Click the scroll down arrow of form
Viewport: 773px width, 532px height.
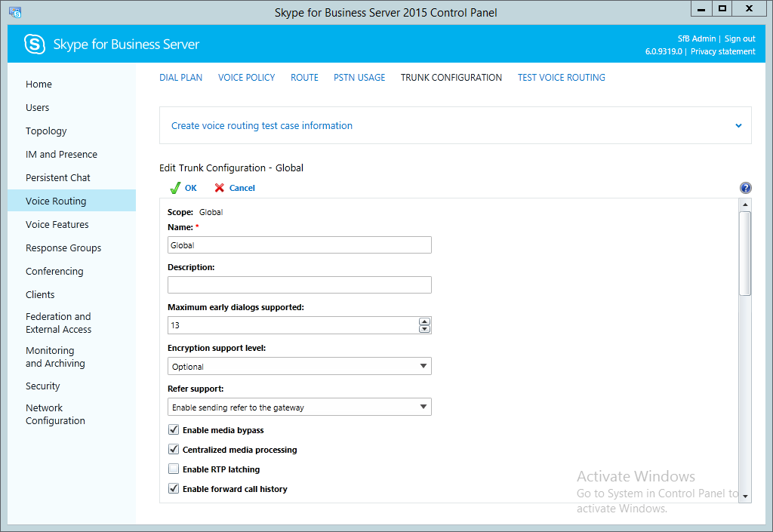(x=745, y=496)
